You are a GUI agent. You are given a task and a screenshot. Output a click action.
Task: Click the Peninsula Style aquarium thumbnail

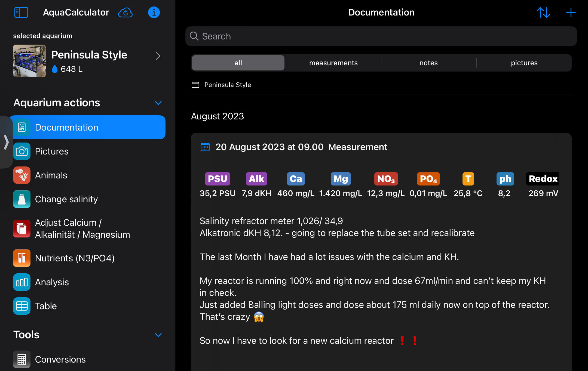[29, 61]
